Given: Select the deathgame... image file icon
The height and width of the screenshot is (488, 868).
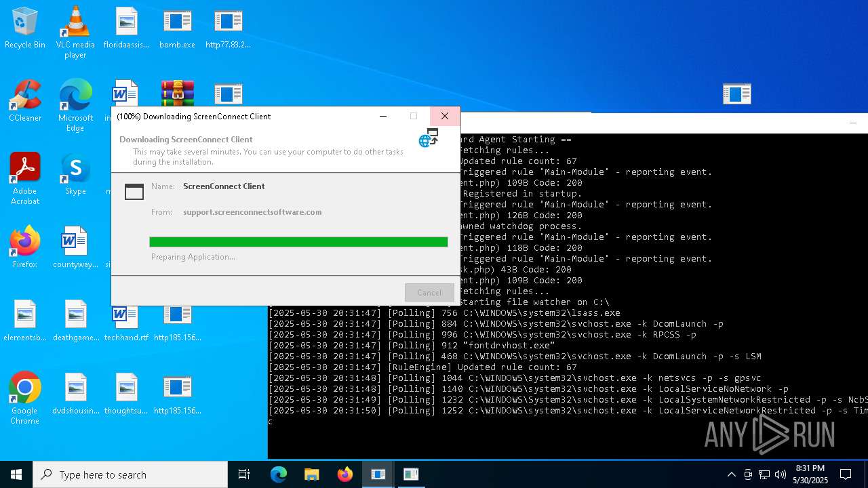Looking at the screenshot, I should 75,321.
